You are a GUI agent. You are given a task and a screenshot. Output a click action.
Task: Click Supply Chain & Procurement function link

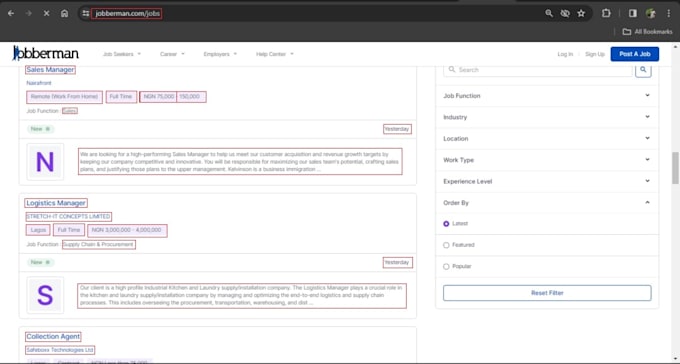(98, 245)
